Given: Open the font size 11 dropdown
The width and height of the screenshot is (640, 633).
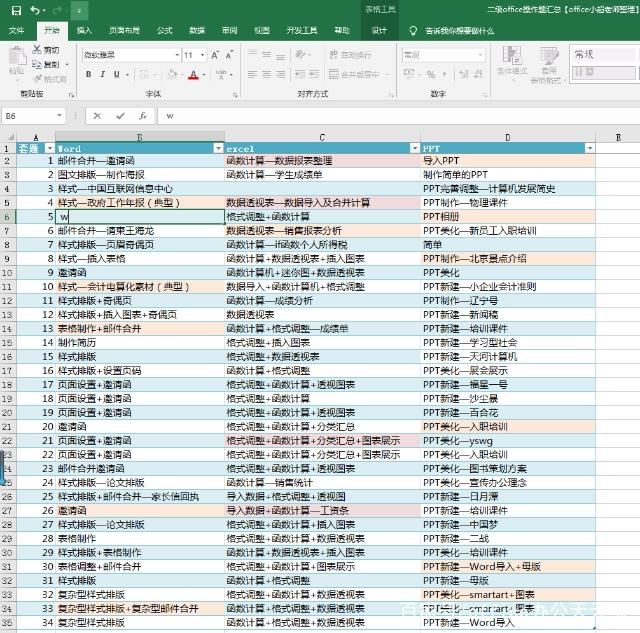Looking at the screenshot, I should click(x=202, y=55).
